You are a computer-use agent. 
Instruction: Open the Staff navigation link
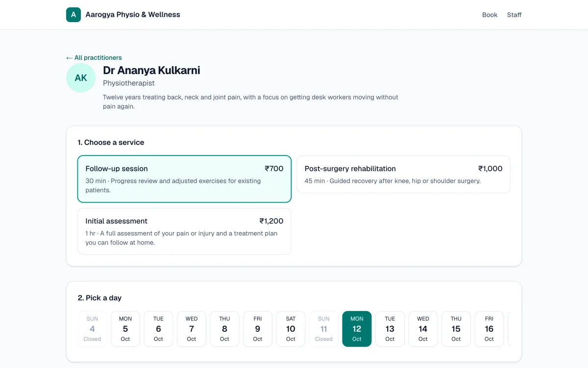pyautogui.click(x=514, y=15)
